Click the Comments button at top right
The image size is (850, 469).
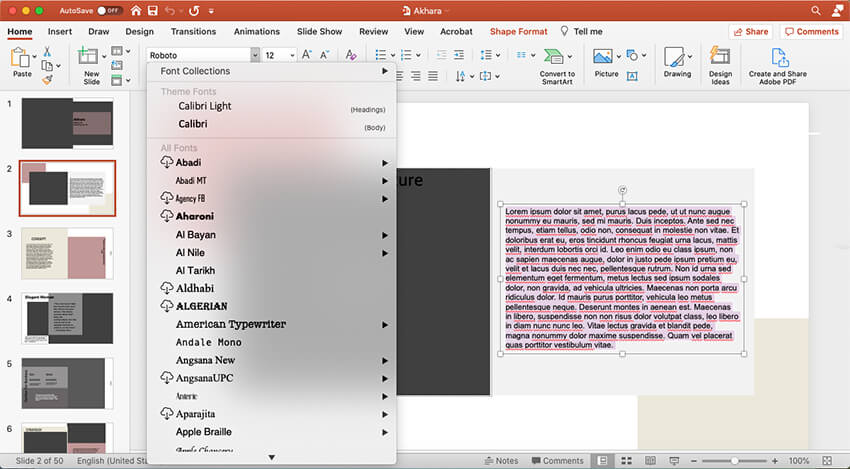(x=811, y=32)
